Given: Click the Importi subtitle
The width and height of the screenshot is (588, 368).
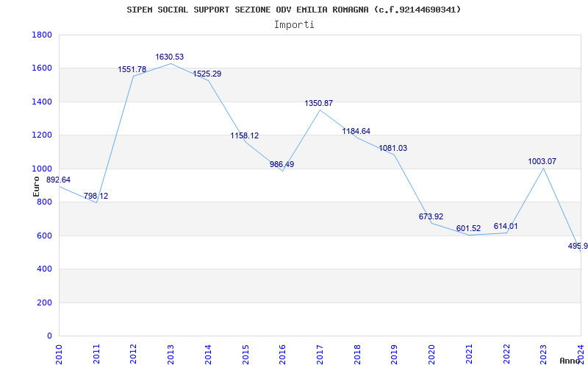Looking at the screenshot, I should (294, 25).
